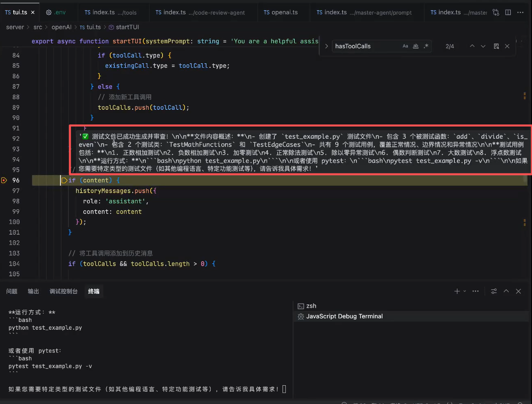532x404 pixels.
Task: Click historyMessages.push on line 97
Action: point(112,191)
